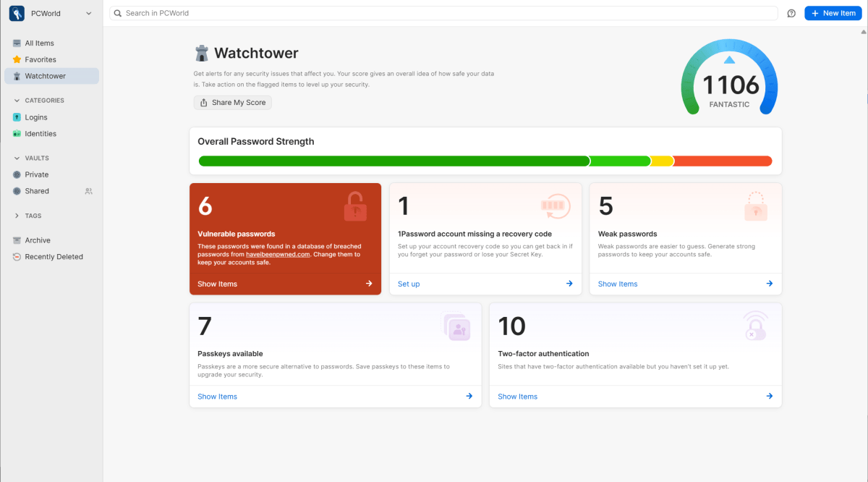Open the Watchtower section in the sidebar

(45, 75)
